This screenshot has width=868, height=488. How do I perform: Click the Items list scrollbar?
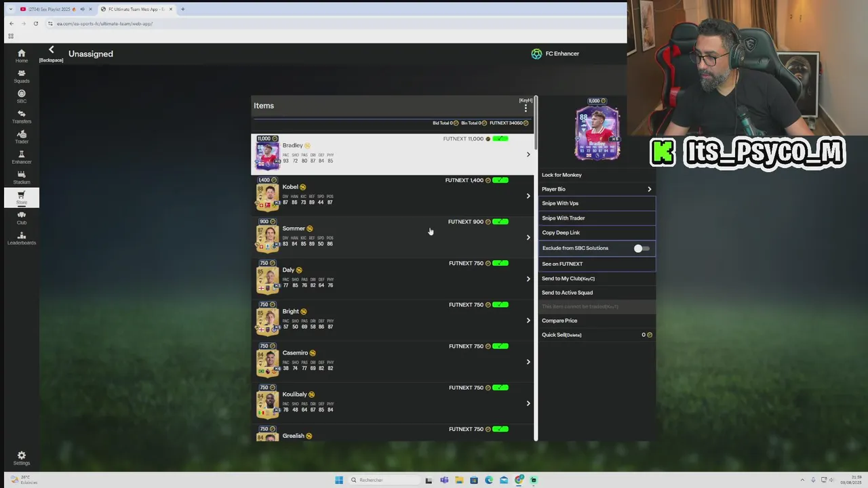(536, 123)
